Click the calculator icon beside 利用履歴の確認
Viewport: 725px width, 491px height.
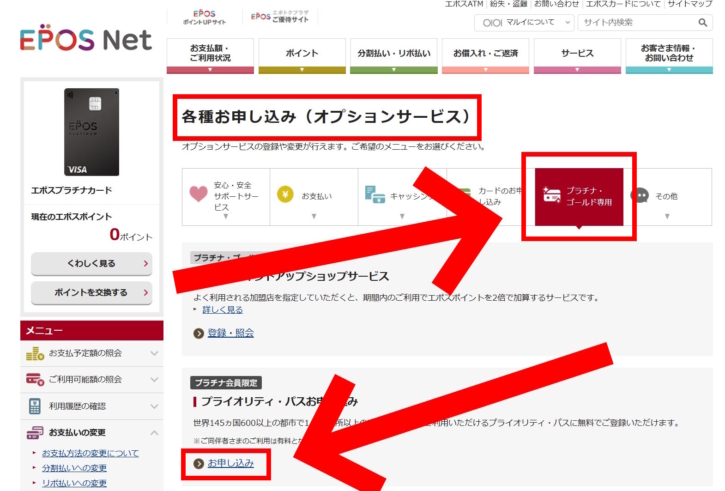tap(35, 405)
